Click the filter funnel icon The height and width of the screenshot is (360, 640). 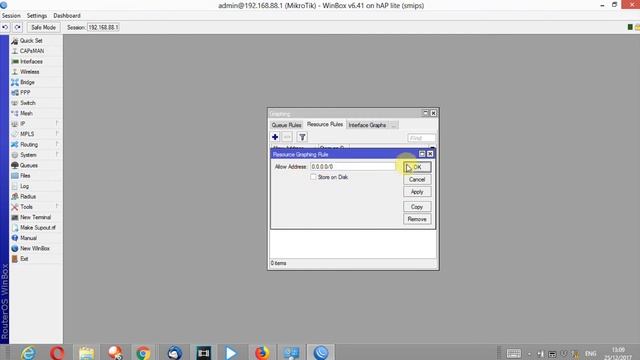302,137
